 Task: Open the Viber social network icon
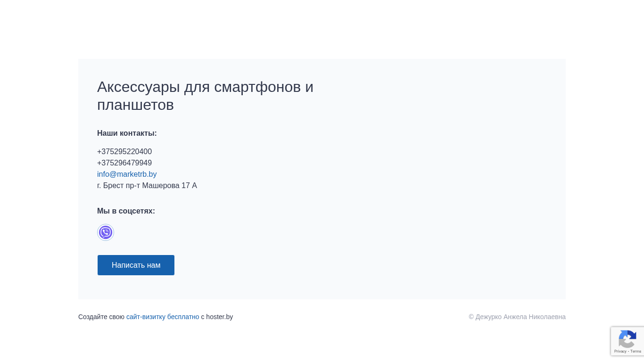[106, 232]
